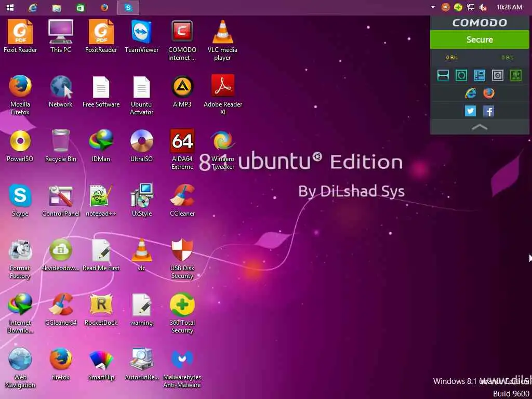This screenshot has height=399, width=532.
Task: Launch Internet Explorer from COMODO widget
Action: [470, 93]
